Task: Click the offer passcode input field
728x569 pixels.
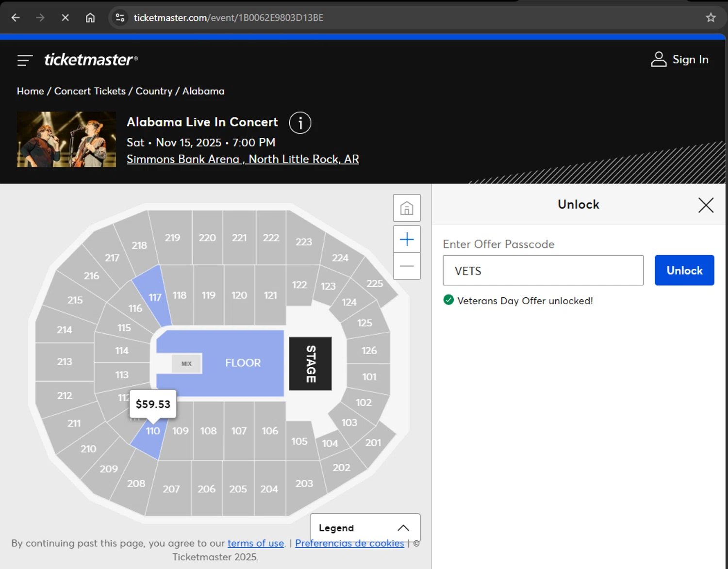Action: pos(543,271)
